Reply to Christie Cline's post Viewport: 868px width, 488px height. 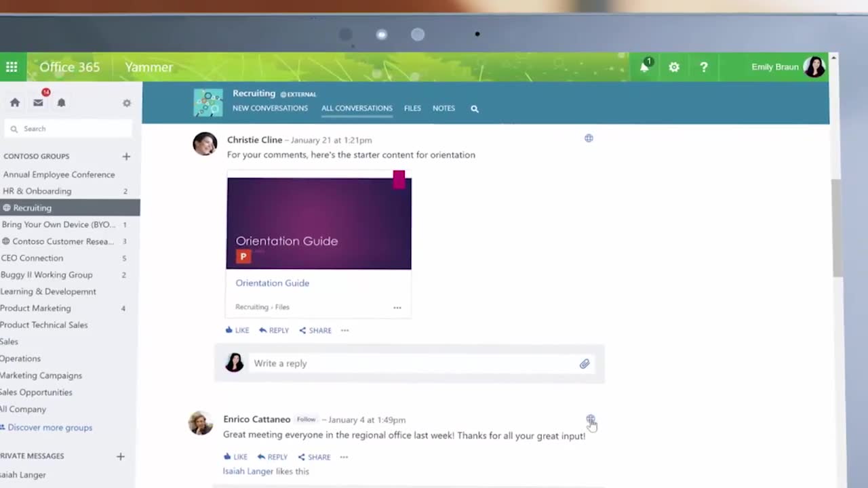coord(274,331)
